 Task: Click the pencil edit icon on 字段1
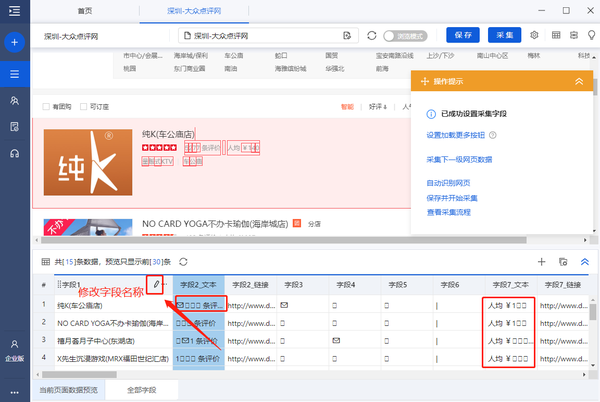(x=156, y=284)
